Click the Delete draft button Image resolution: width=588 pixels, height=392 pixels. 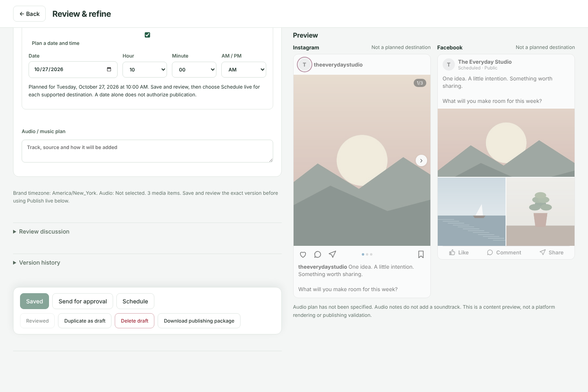tap(135, 321)
